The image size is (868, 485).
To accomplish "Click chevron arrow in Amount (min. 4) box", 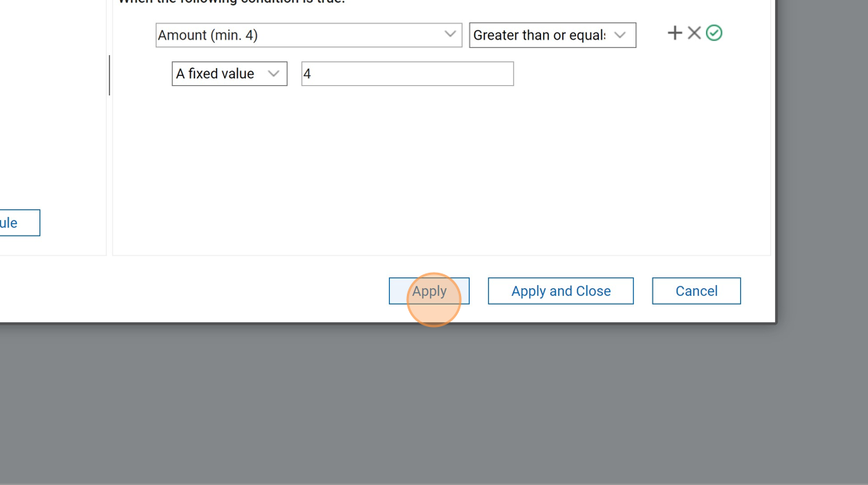I will [449, 35].
